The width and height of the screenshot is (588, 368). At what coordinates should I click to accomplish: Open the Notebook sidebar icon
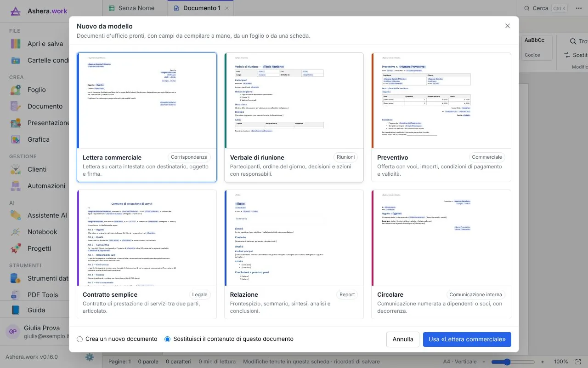pyautogui.click(x=16, y=232)
